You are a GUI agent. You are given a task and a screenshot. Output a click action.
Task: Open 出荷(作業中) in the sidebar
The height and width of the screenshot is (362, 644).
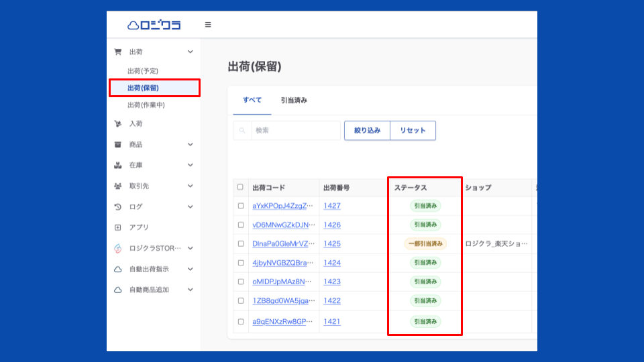click(146, 105)
